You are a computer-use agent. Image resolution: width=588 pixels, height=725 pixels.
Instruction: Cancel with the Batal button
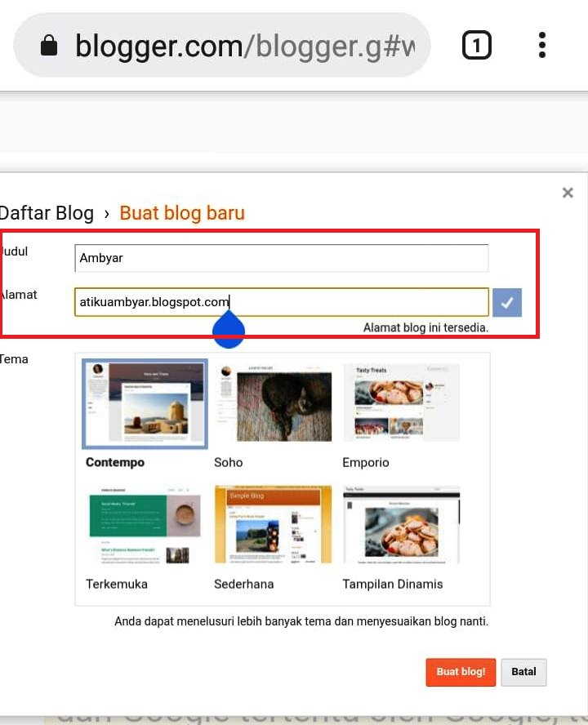523,672
